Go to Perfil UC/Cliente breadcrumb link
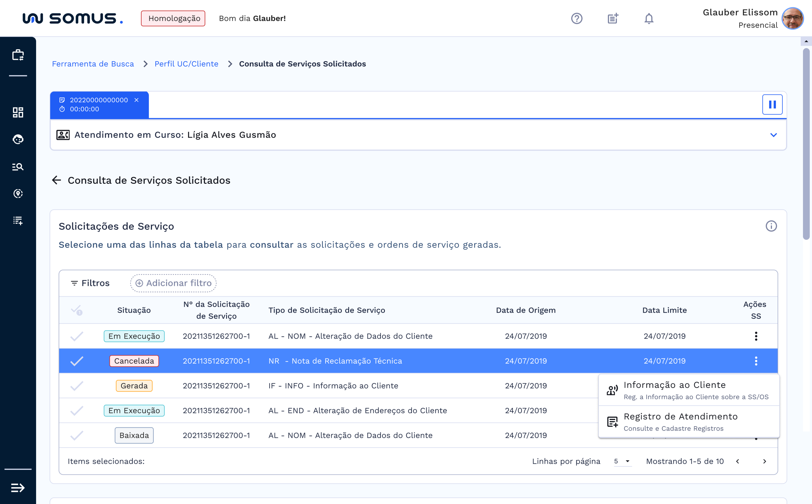The height and width of the screenshot is (504, 812). 186,64
